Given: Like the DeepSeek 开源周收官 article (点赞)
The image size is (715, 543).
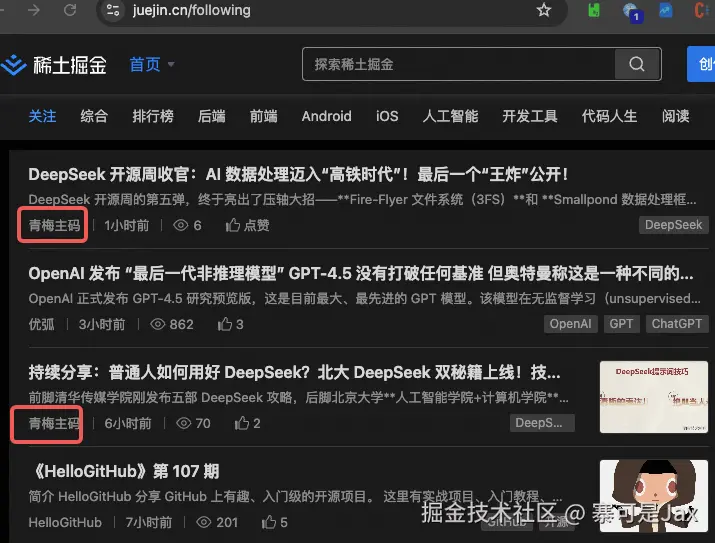Looking at the screenshot, I should (x=247, y=225).
